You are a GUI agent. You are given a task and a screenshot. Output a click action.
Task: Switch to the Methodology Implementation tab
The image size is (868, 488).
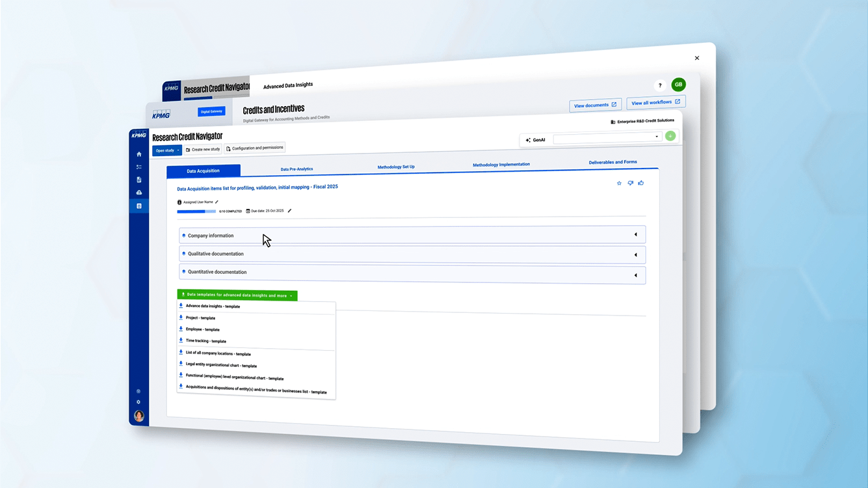501,165
